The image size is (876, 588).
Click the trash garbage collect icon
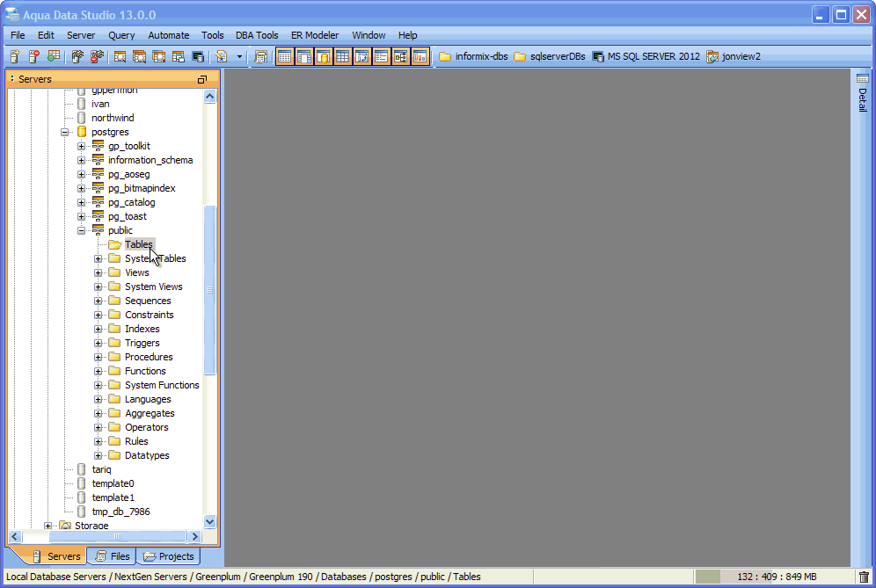pos(865,577)
